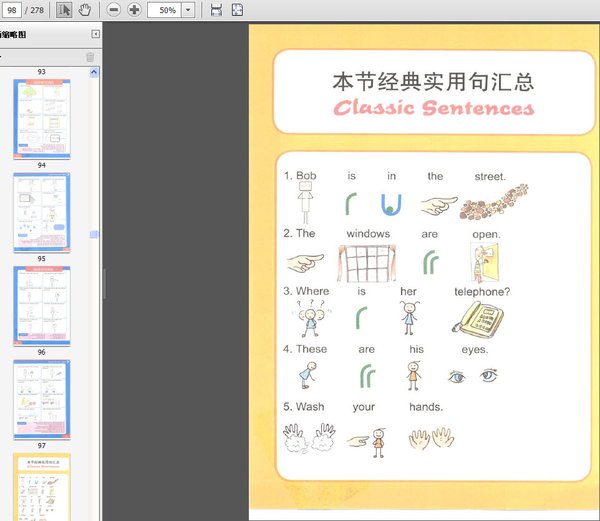Fit one full page in window

click(237, 10)
